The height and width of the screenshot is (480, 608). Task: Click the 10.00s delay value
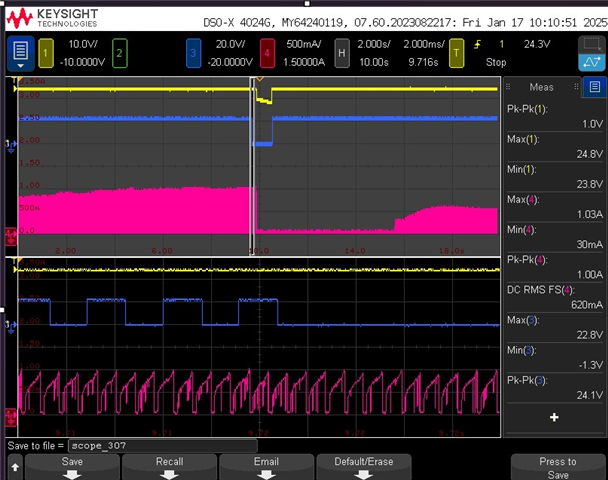point(374,62)
